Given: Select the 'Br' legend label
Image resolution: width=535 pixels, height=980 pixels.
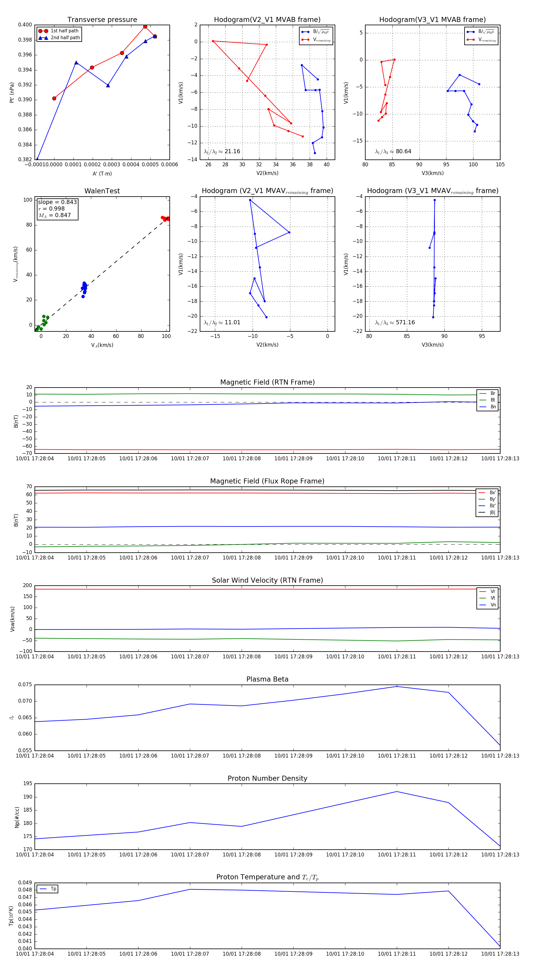Looking at the screenshot, I should (493, 393).
